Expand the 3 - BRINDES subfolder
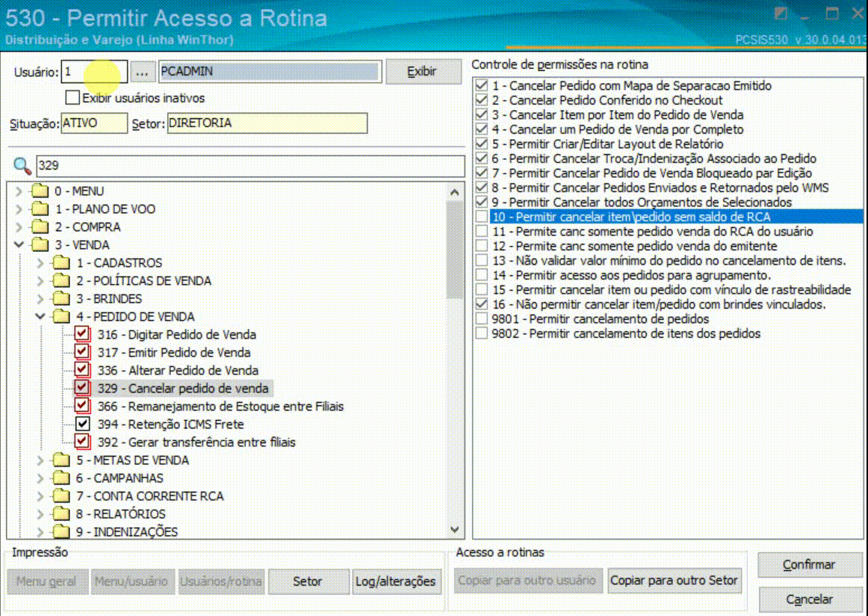The height and width of the screenshot is (616, 868). click(x=40, y=298)
